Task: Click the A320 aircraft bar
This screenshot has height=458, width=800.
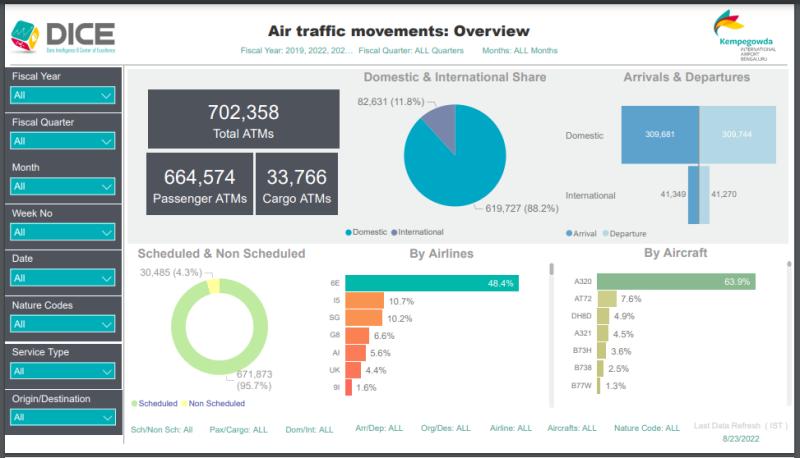Action: (675, 282)
